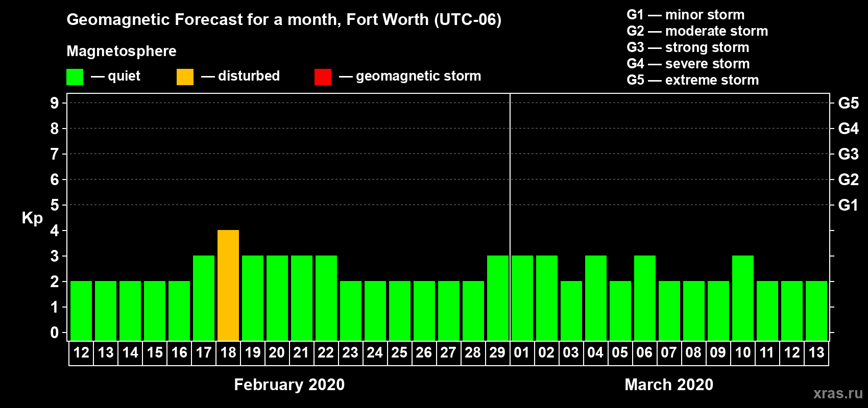Click the Kp axis value 7

[x=55, y=154]
